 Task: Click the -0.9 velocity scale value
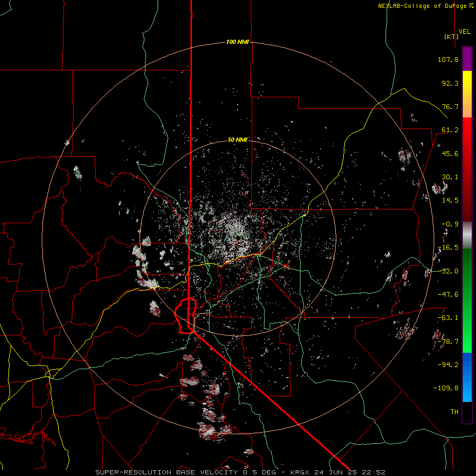[x=450, y=224]
